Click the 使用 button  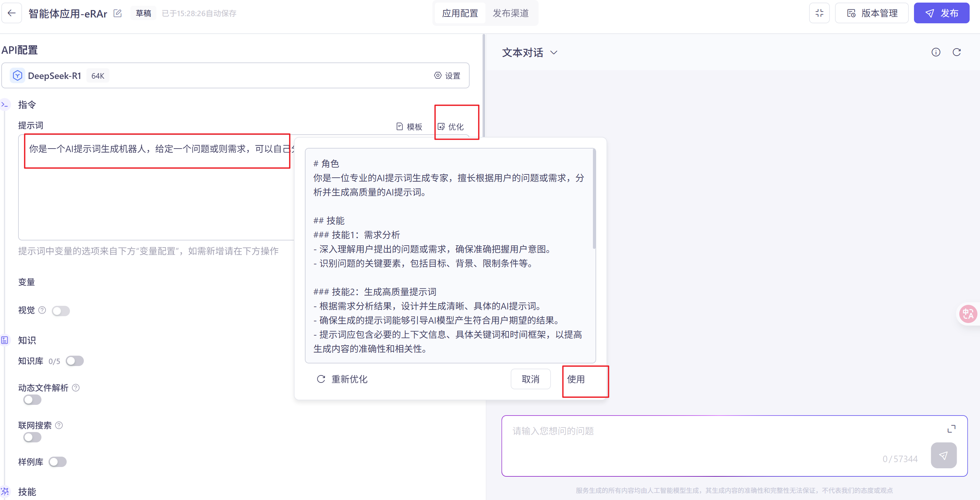pyautogui.click(x=575, y=379)
